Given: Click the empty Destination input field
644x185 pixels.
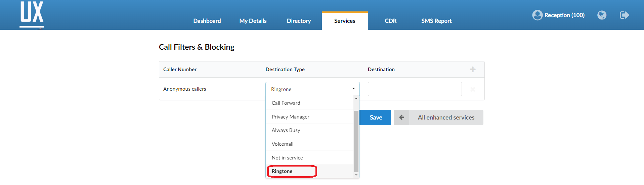Looking at the screenshot, I should (415, 89).
